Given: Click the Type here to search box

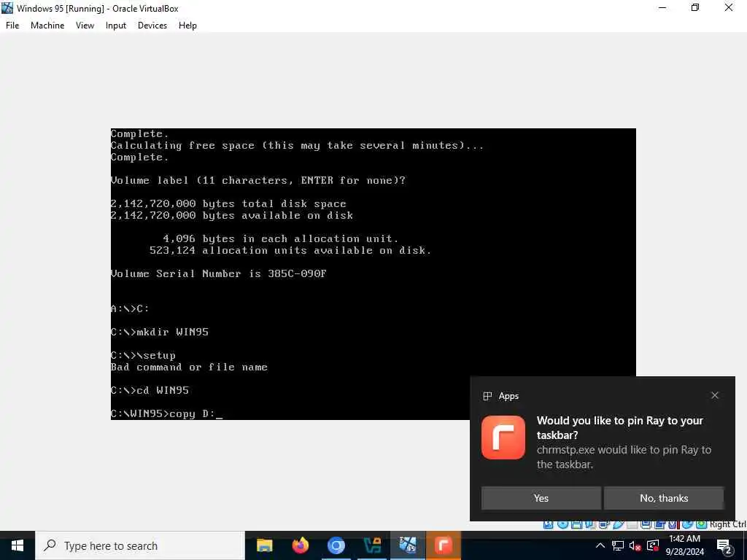Looking at the screenshot, I should pyautogui.click(x=140, y=545).
